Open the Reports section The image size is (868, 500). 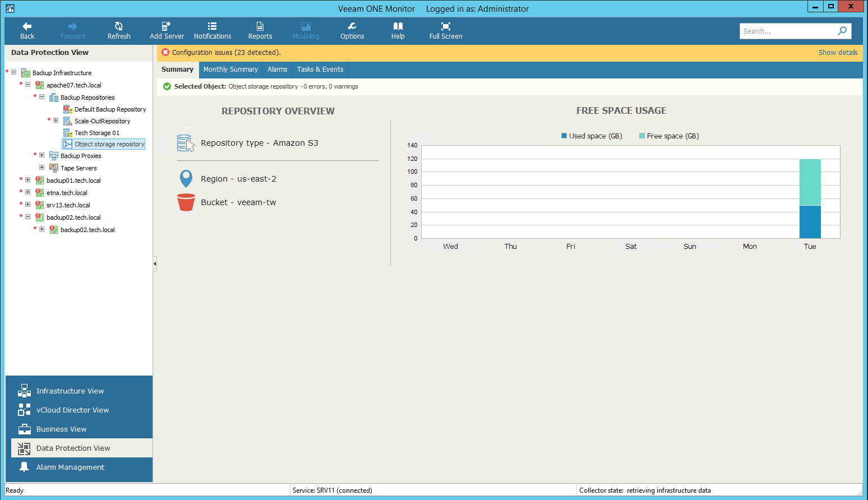click(x=260, y=31)
